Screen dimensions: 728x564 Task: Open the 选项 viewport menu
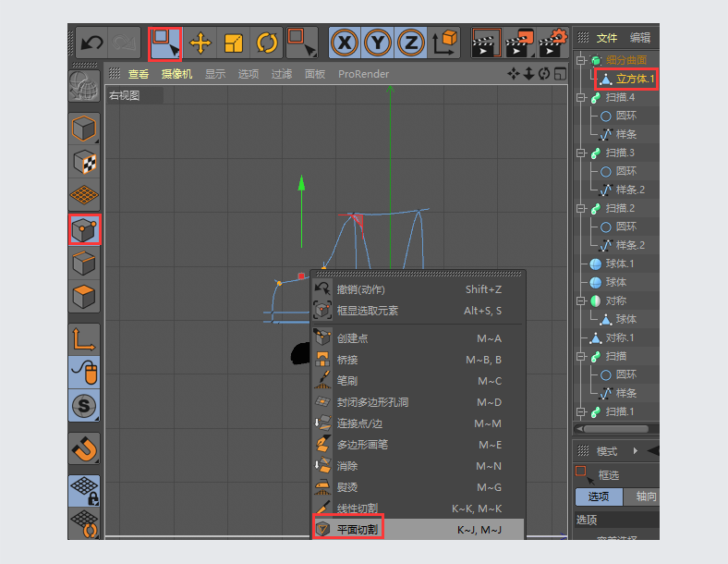(x=249, y=74)
